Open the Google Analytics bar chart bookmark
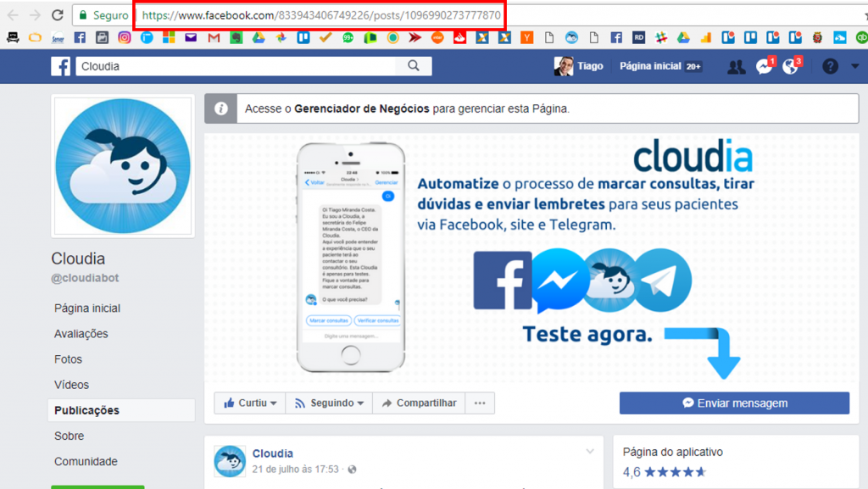 [x=706, y=37]
